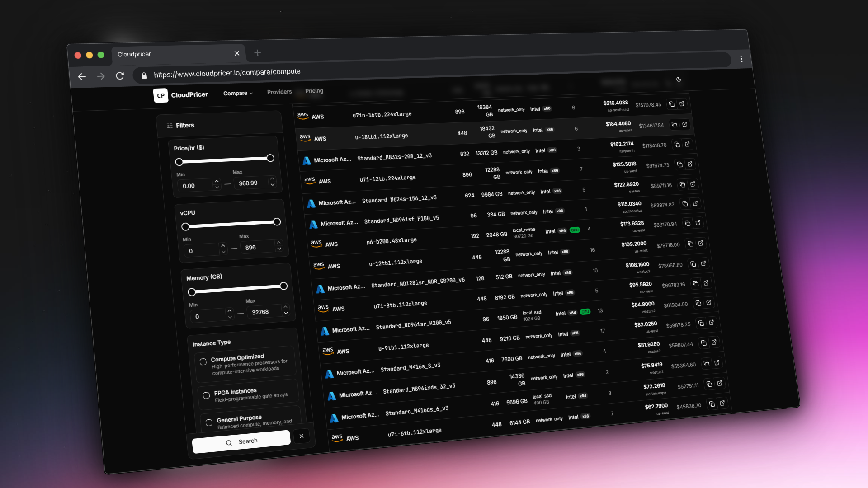
Task: Open the CloudPricer home via the CP logo
Action: (161, 95)
